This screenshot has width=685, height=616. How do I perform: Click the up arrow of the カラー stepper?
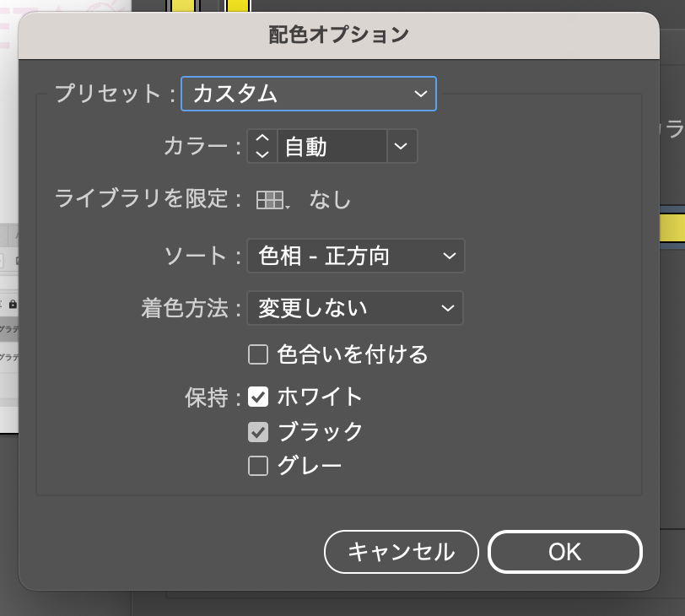(262, 138)
